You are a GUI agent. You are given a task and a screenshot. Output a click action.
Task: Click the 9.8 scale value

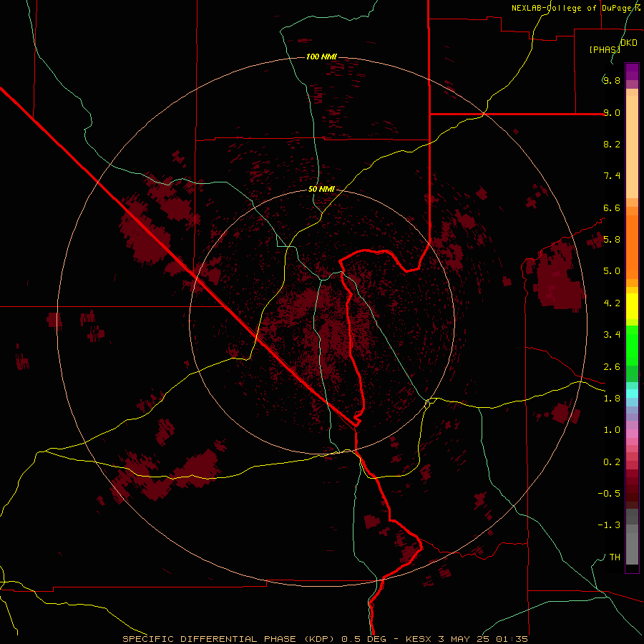[x=612, y=80]
